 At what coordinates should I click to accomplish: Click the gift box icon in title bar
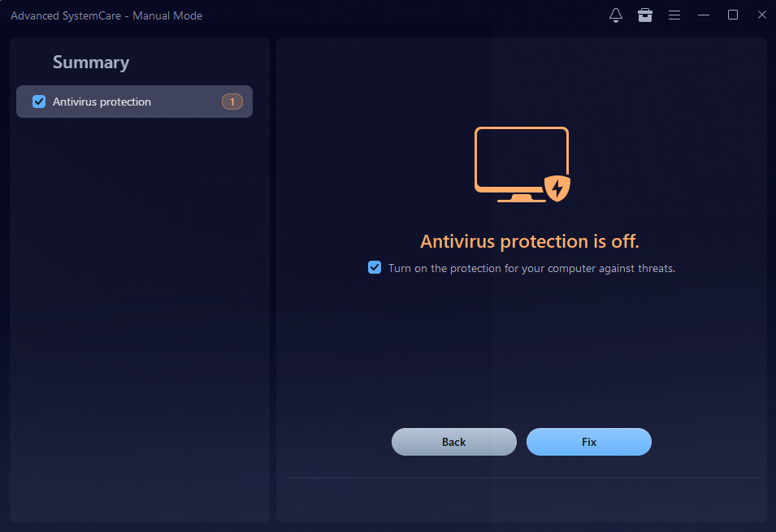coord(645,15)
